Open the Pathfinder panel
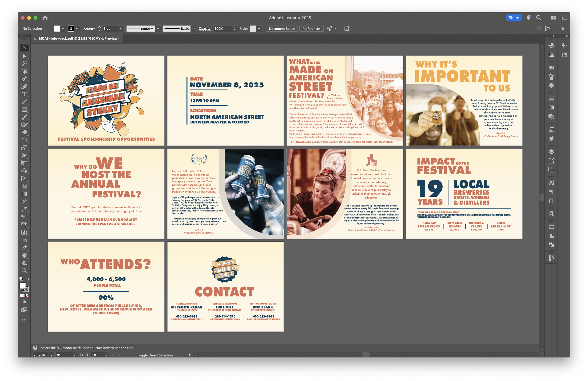 [x=551, y=245]
